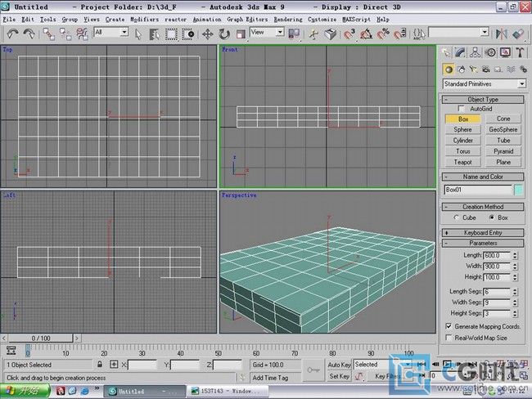Image resolution: width=532 pixels, height=399 pixels.
Task: Switch to the Utilities hammer panel tab
Action: pos(520,52)
